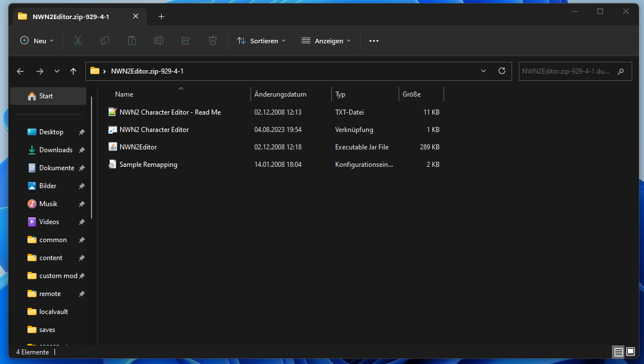644x364 pixels.
Task: Open custom mod folder in sidebar
Action: coord(58,276)
